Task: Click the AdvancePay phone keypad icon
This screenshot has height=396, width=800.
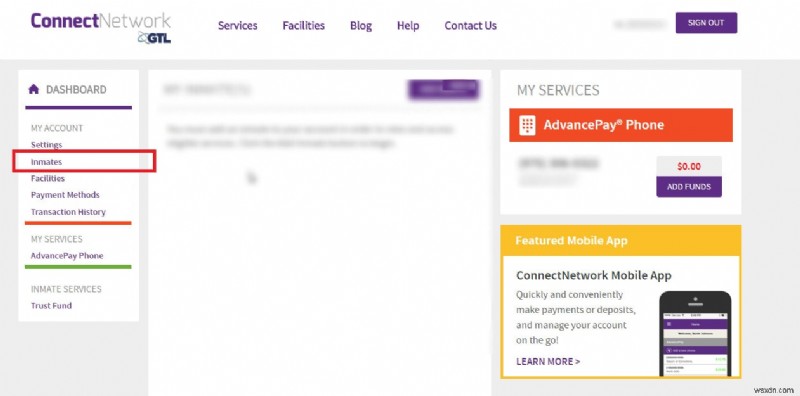Action: click(527, 125)
